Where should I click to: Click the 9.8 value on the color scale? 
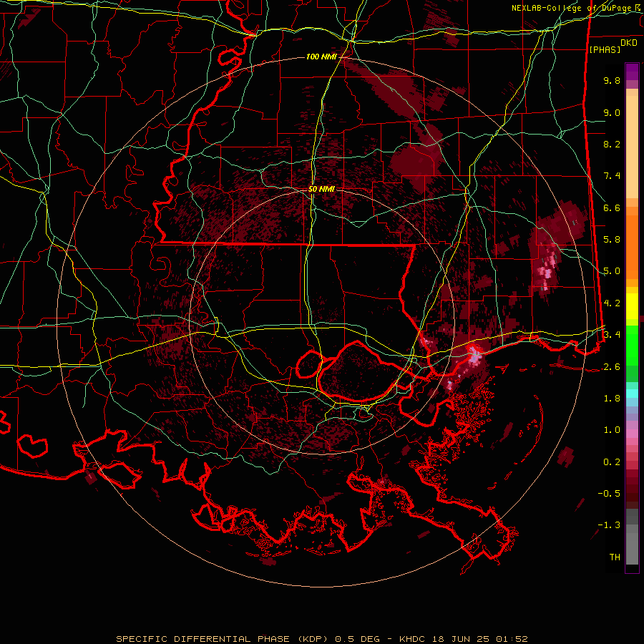(612, 80)
